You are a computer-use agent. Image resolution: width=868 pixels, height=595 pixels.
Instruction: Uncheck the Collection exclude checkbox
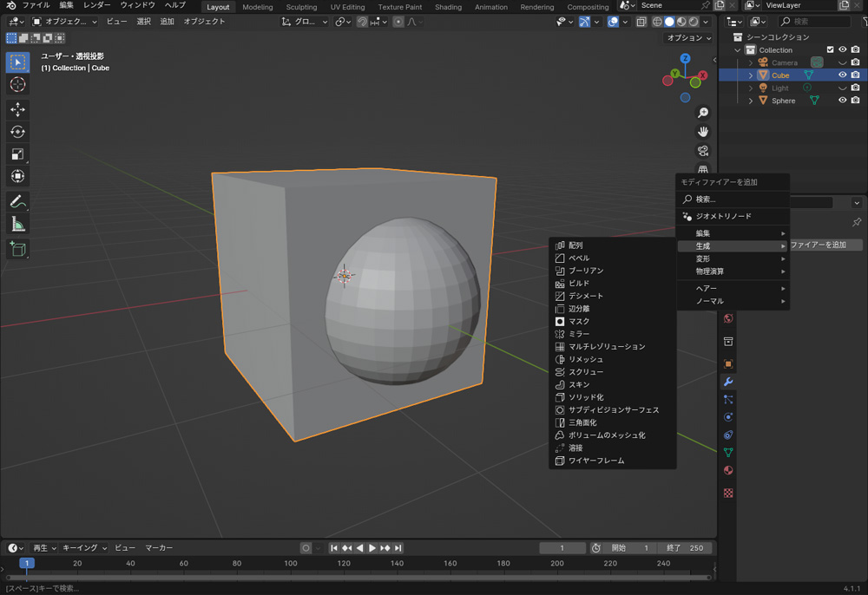pos(830,50)
